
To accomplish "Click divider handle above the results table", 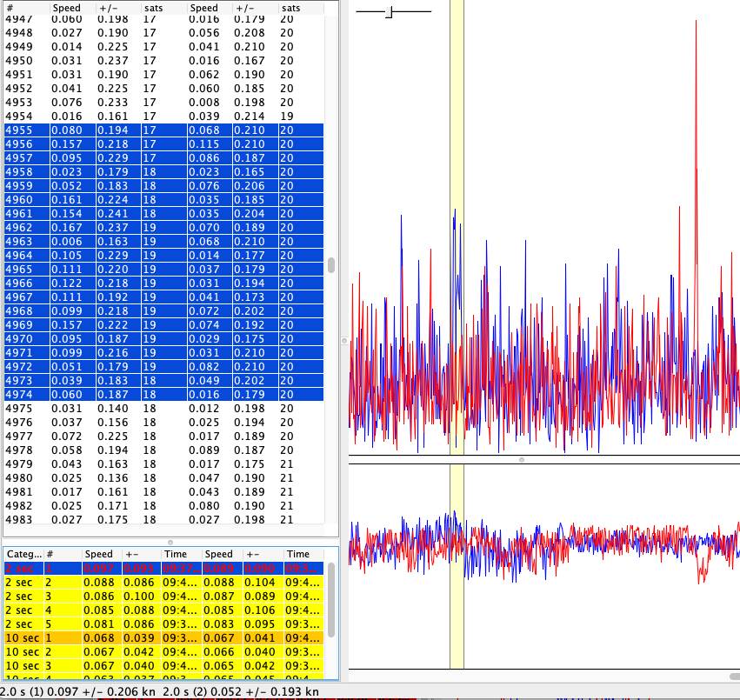I will tap(170, 542).
